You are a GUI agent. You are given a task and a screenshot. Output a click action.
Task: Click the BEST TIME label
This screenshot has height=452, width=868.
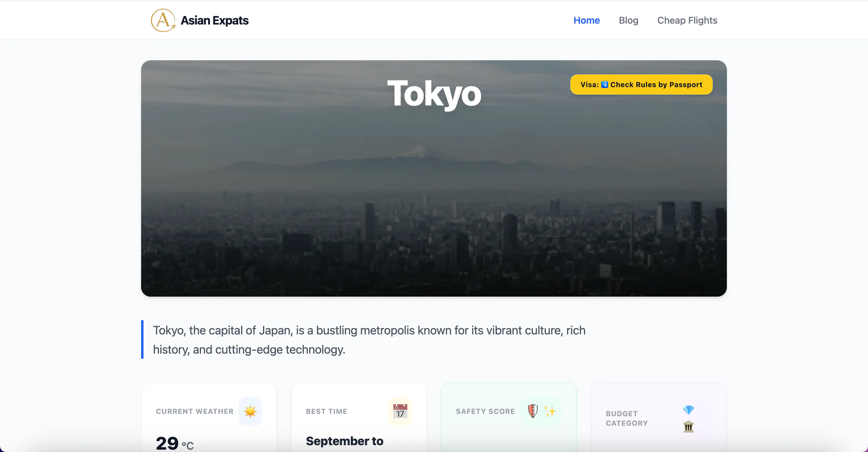click(x=327, y=411)
